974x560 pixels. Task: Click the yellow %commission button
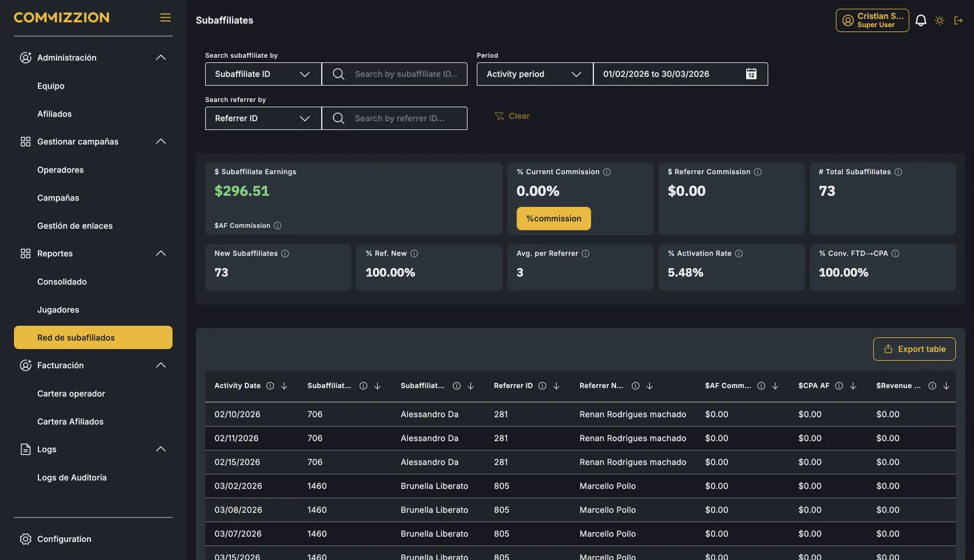click(554, 219)
